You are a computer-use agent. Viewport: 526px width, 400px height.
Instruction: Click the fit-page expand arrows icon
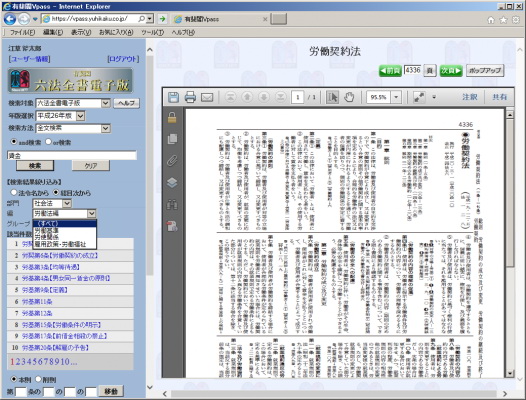click(x=419, y=97)
